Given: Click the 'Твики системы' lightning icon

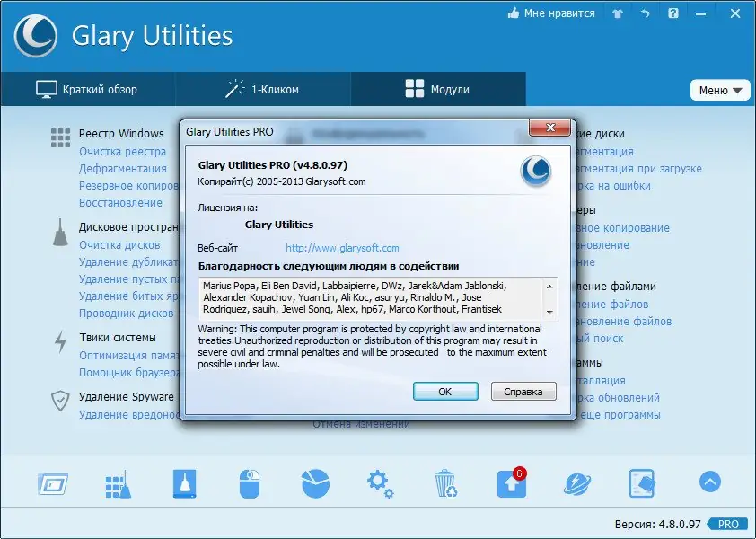Looking at the screenshot, I should coord(60,342).
